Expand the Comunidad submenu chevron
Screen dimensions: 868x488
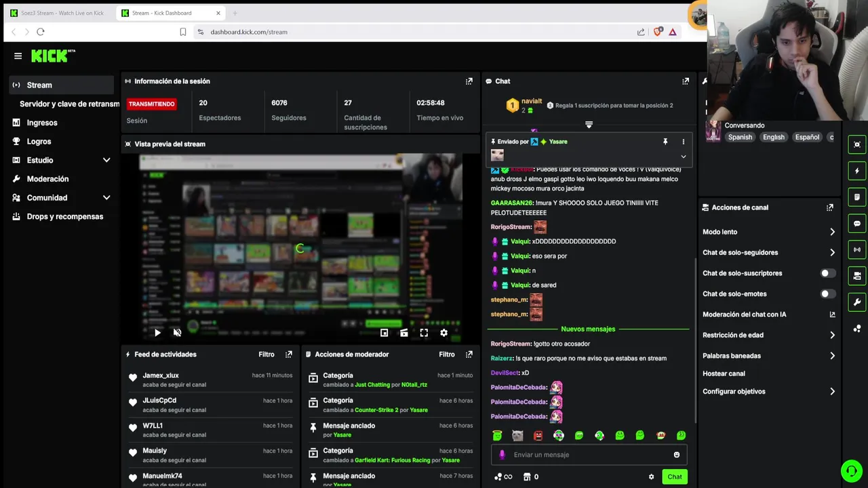[x=106, y=198]
